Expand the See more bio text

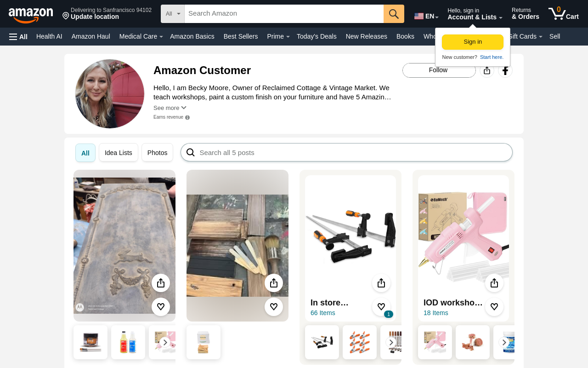click(x=170, y=108)
